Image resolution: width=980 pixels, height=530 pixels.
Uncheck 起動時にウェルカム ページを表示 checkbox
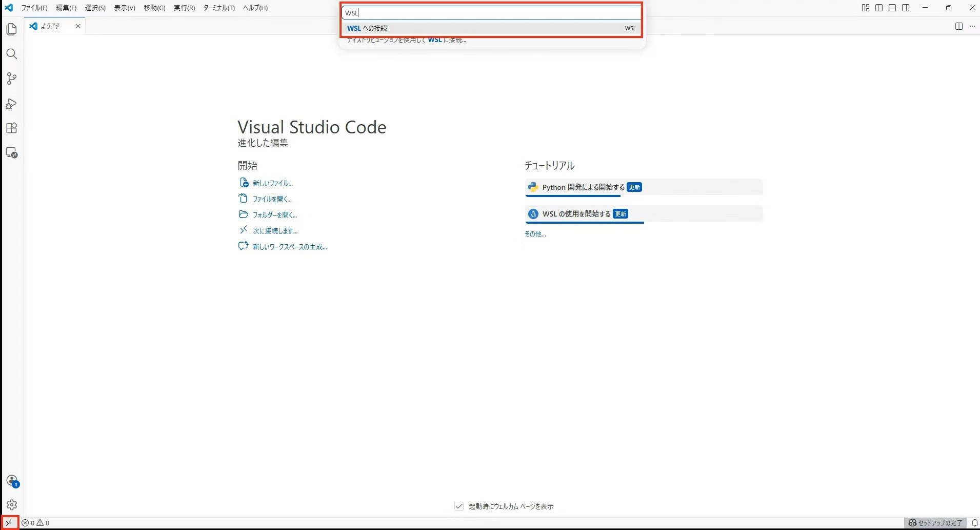coord(459,506)
